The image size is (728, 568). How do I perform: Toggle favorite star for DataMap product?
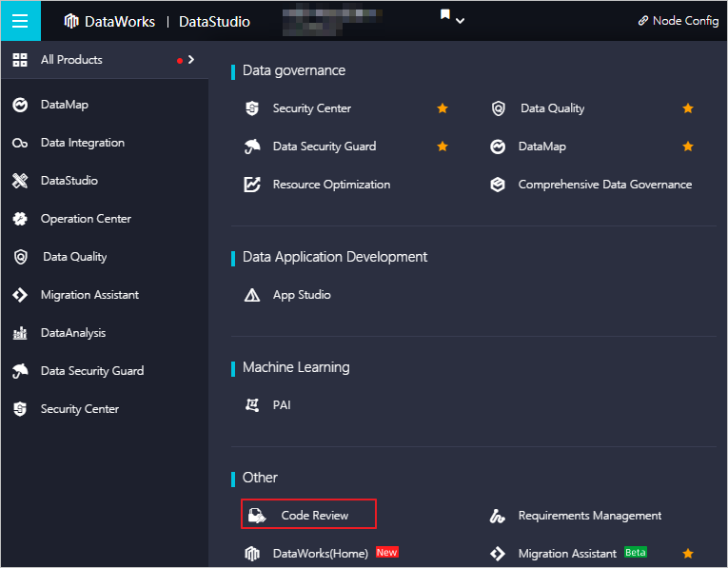pyautogui.click(x=688, y=147)
